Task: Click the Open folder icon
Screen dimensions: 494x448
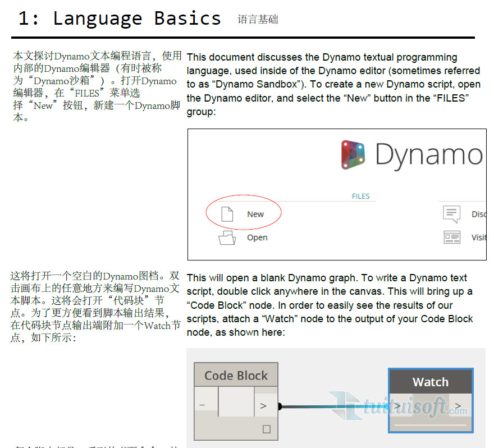Action: point(227,237)
